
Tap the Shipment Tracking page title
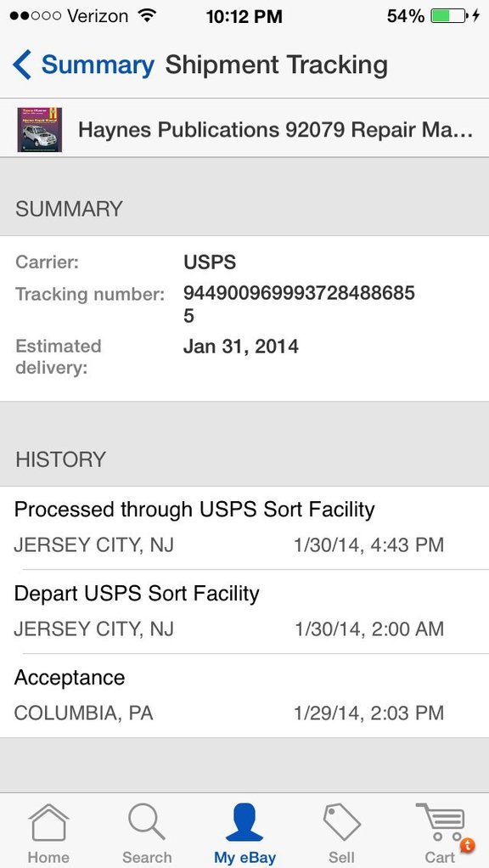pyautogui.click(x=277, y=65)
